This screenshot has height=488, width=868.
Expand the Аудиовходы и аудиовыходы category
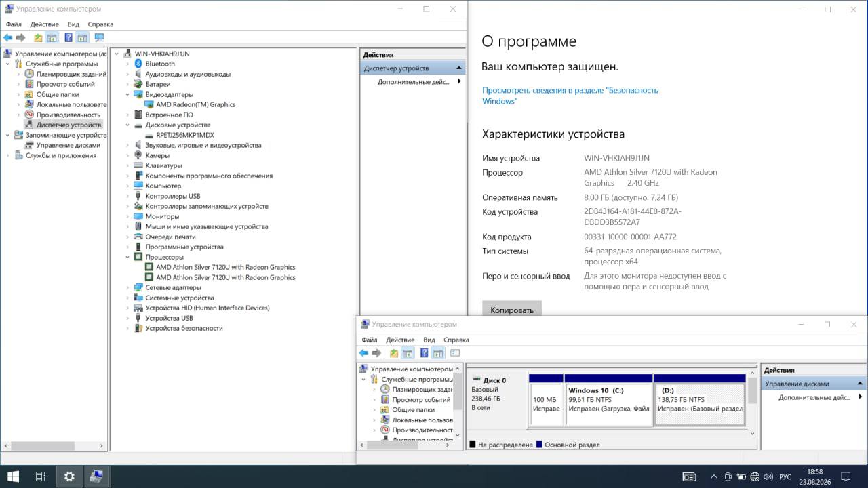[x=127, y=74]
